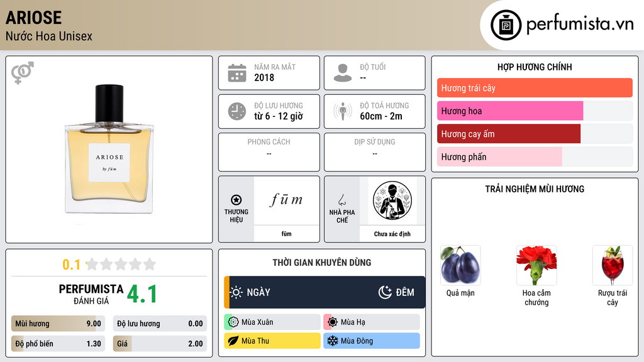
Task: Click the 4.1 Perfumista rating score
Action: click(142, 294)
